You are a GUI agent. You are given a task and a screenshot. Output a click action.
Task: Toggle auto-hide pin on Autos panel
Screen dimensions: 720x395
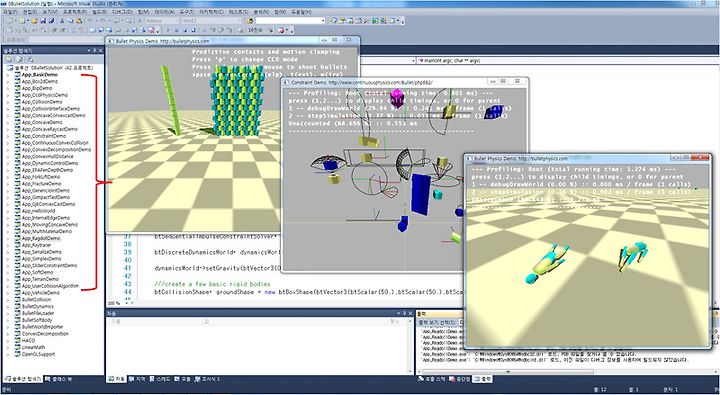click(404, 313)
